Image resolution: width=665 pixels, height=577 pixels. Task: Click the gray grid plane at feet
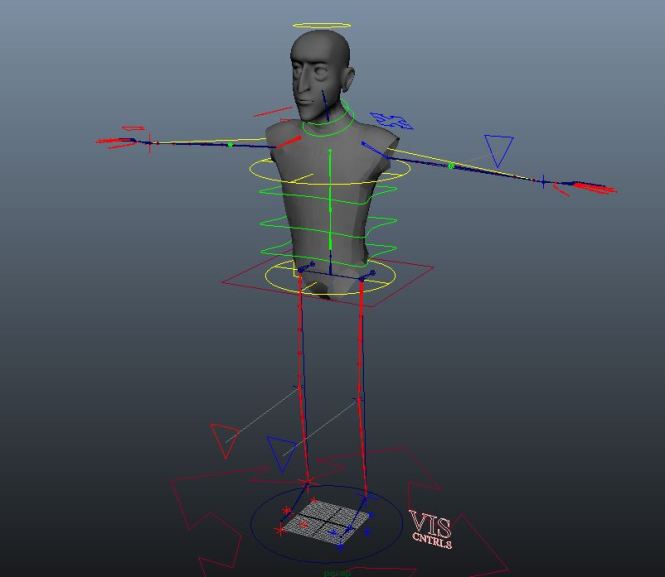coord(325,519)
